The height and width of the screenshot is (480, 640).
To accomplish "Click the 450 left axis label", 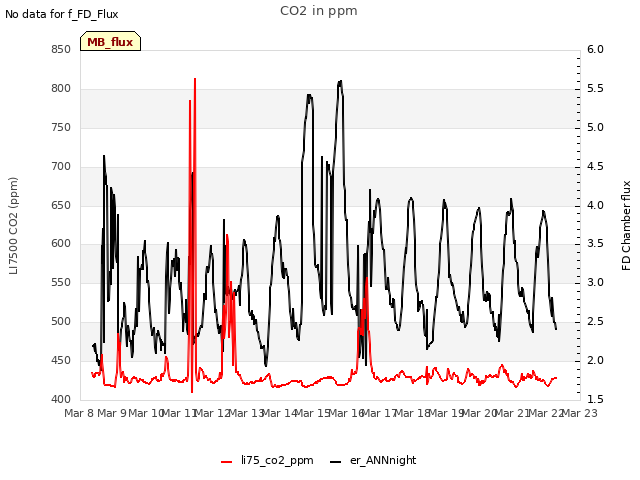I will pos(61,360).
